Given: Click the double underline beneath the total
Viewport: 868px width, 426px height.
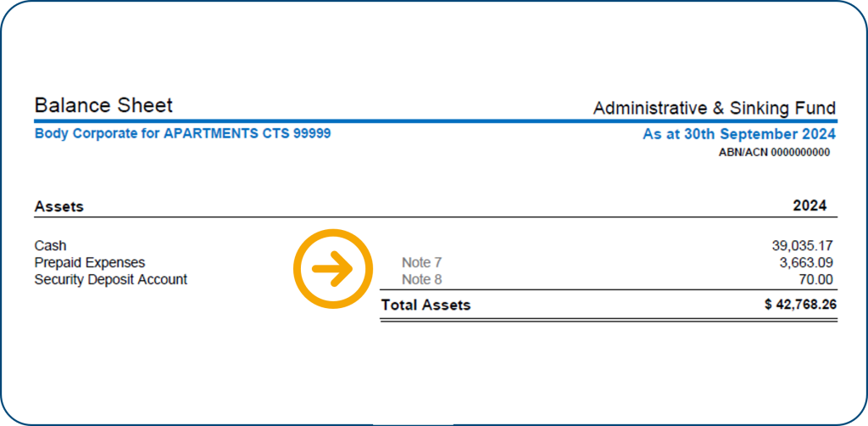Looking at the screenshot, I should pos(609,320).
